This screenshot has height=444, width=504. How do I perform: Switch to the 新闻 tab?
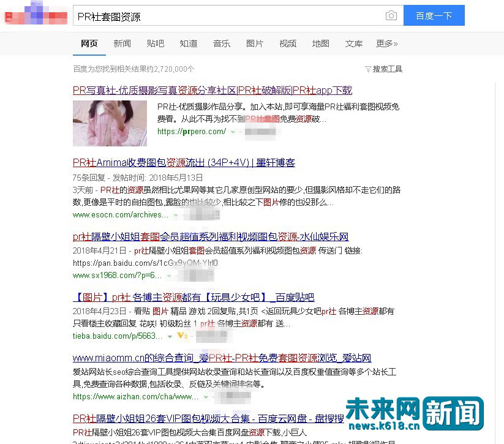tap(122, 43)
